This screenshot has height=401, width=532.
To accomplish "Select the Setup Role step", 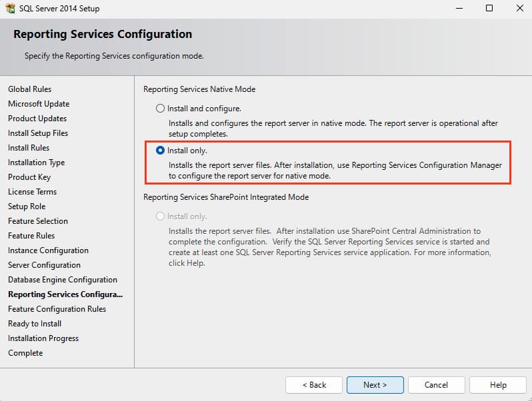I will pos(27,206).
